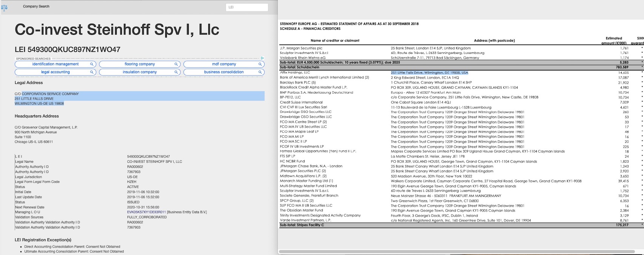Click the '175,217' subtotal amount
The image size is (644, 255).
622,225
